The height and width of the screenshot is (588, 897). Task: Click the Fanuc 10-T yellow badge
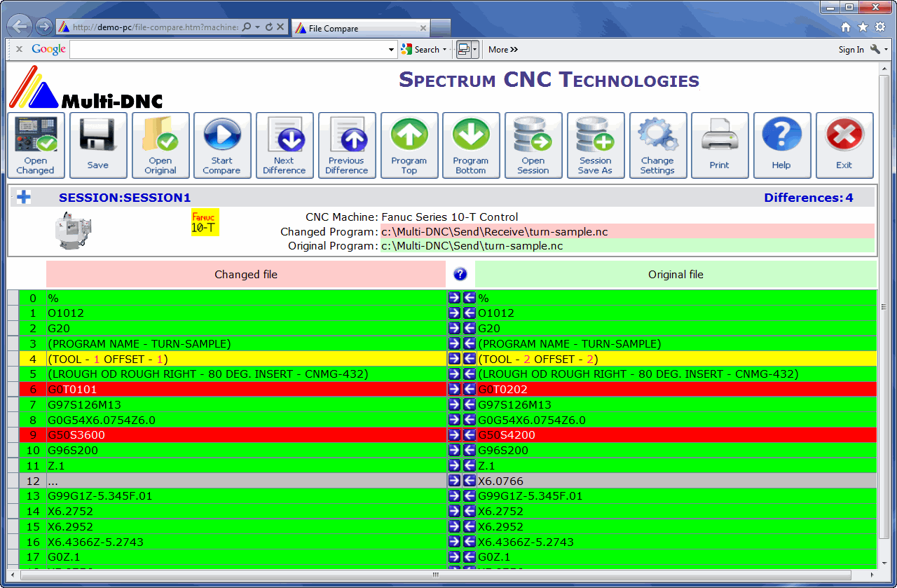pyautogui.click(x=205, y=222)
